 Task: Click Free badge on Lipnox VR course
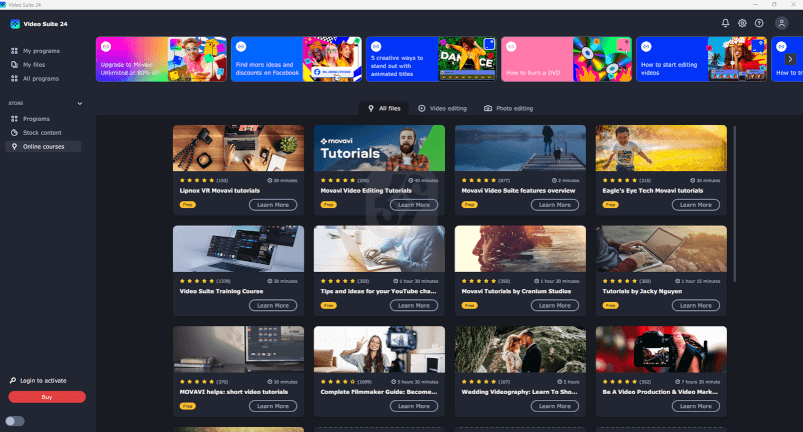pos(187,205)
